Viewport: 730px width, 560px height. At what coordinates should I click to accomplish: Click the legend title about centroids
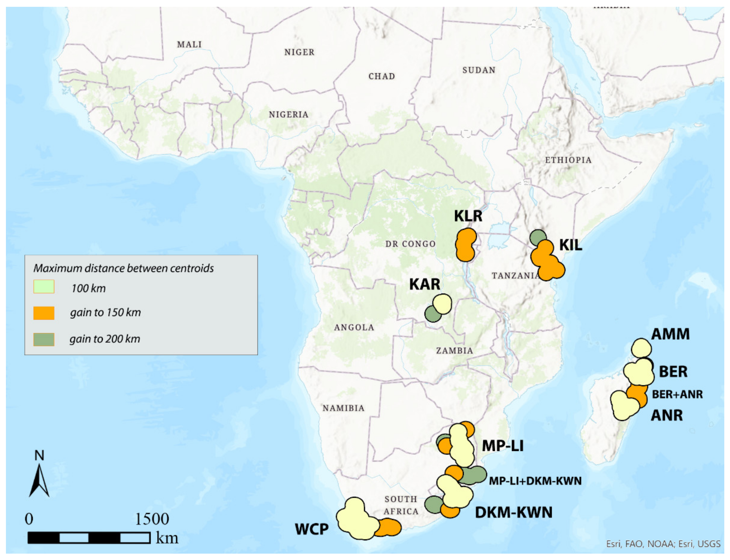[x=123, y=268]
